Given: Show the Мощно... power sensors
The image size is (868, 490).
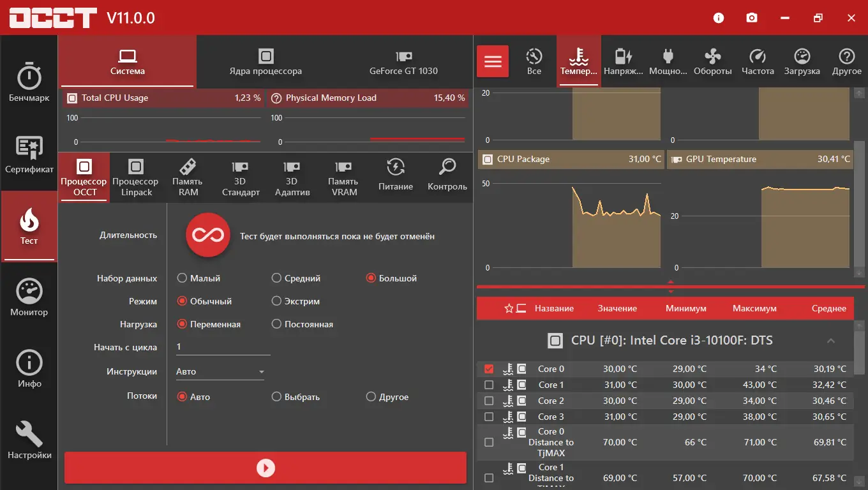Looking at the screenshot, I should click(668, 61).
